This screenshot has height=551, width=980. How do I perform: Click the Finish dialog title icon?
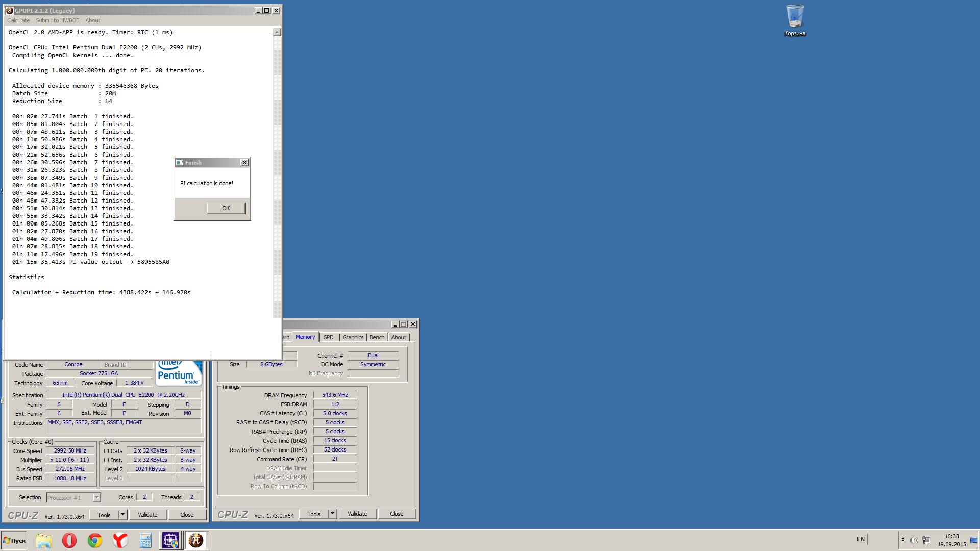click(x=179, y=163)
